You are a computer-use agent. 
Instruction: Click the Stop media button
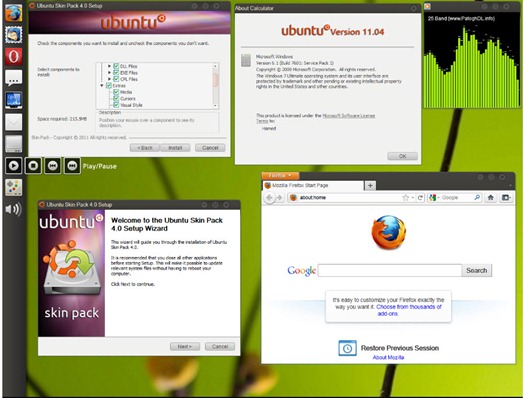[x=33, y=166]
